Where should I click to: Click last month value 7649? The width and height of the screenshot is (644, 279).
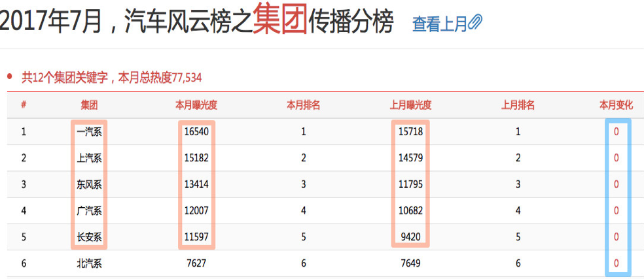(x=410, y=263)
